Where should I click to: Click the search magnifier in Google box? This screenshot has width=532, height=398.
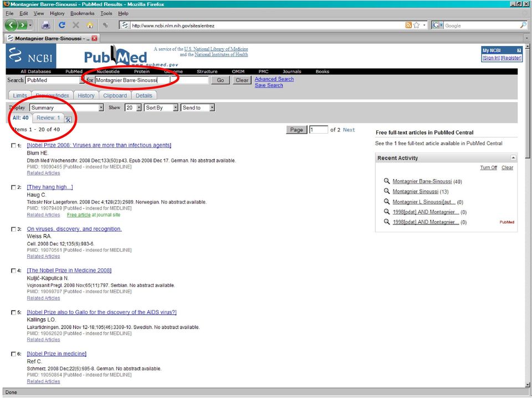(x=523, y=25)
